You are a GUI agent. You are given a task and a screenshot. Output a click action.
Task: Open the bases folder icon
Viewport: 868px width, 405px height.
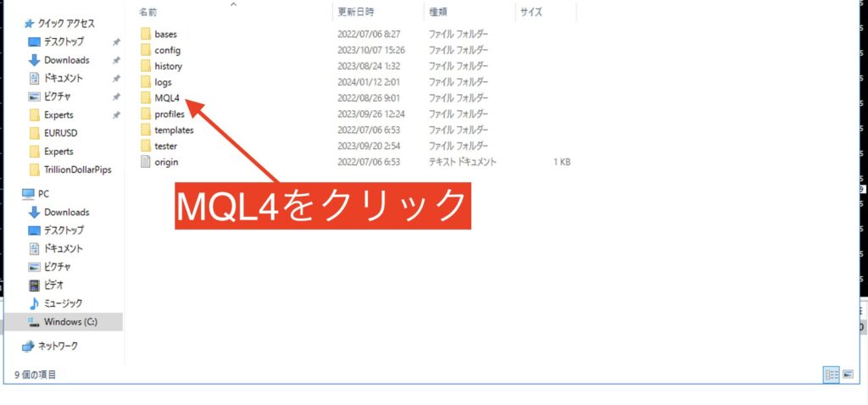point(146,34)
